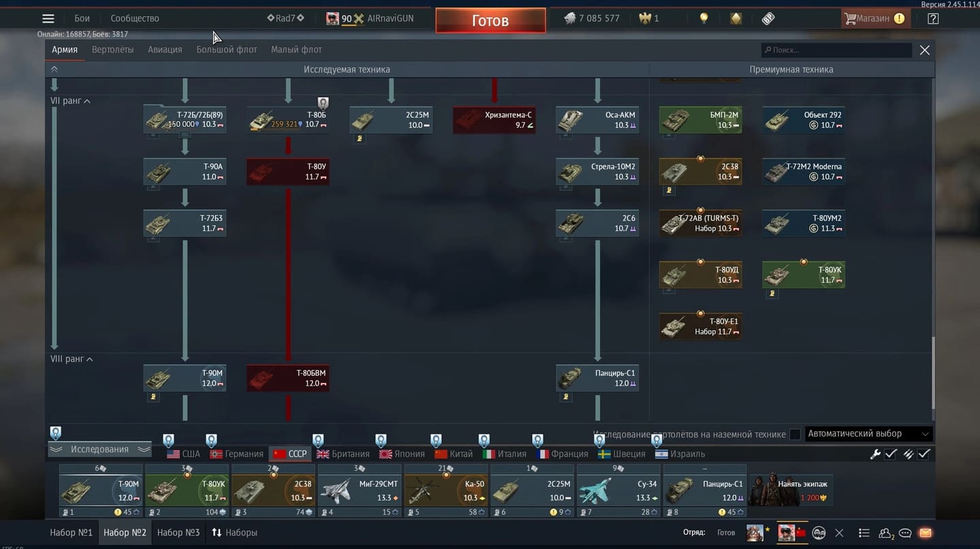The image size is (980, 549).
Task: Click the lightbulb icon in top bar
Action: [704, 18]
